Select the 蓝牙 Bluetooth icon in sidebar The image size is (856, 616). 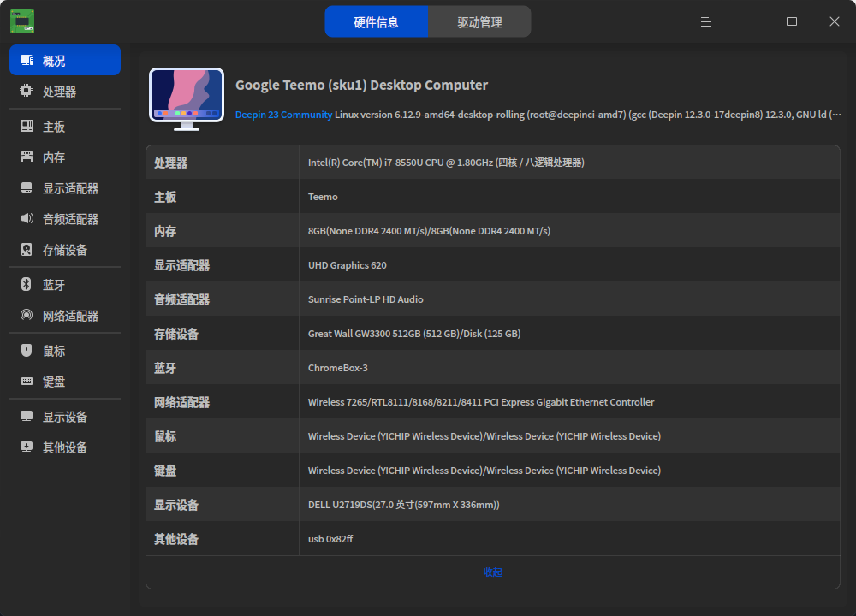tap(27, 284)
